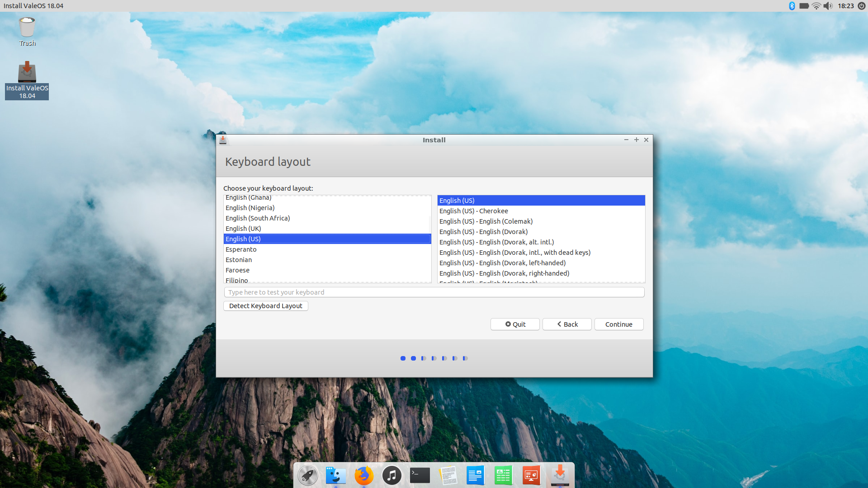Screen dimensions: 868x488
Task: Select English (Dvorak, right-handed) variant
Action: point(541,273)
